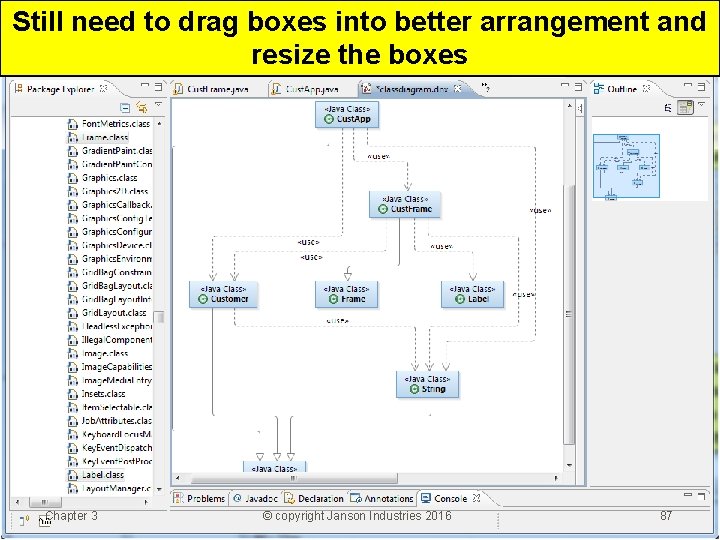The image size is (720, 540).
Task: Click the Outline diagram overview thumbnail
Action: click(626, 166)
